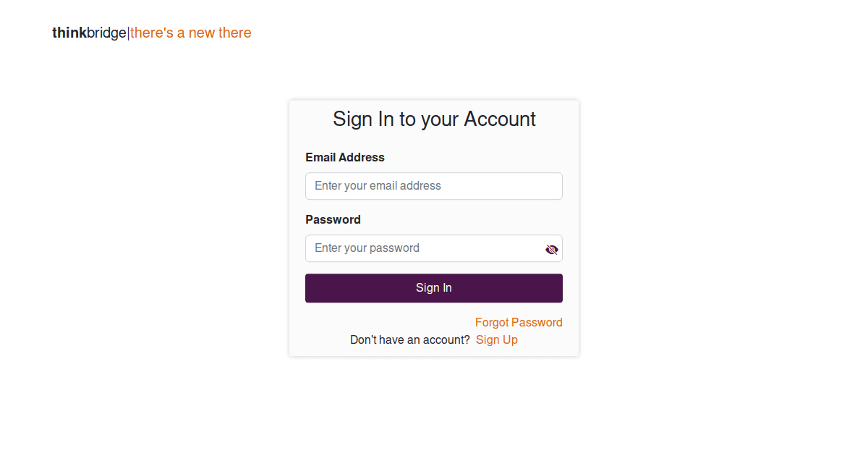Click the Email Address label
This screenshot has width=868, height=456.
pyautogui.click(x=345, y=157)
